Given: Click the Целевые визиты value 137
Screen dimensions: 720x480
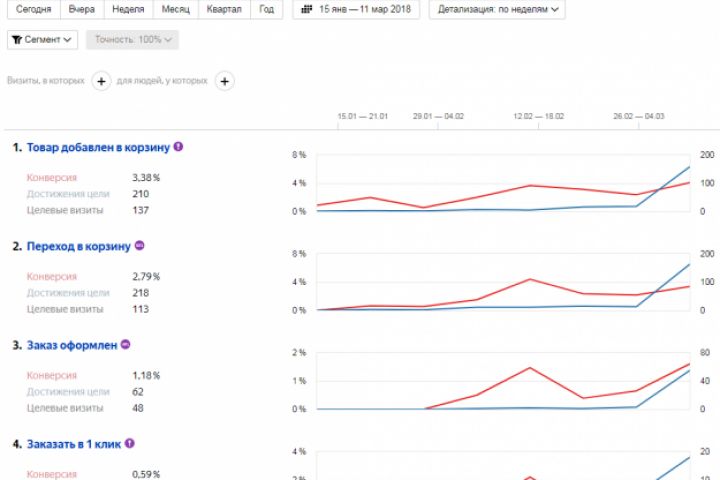Looking at the screenshot, I should pos(141,210).
